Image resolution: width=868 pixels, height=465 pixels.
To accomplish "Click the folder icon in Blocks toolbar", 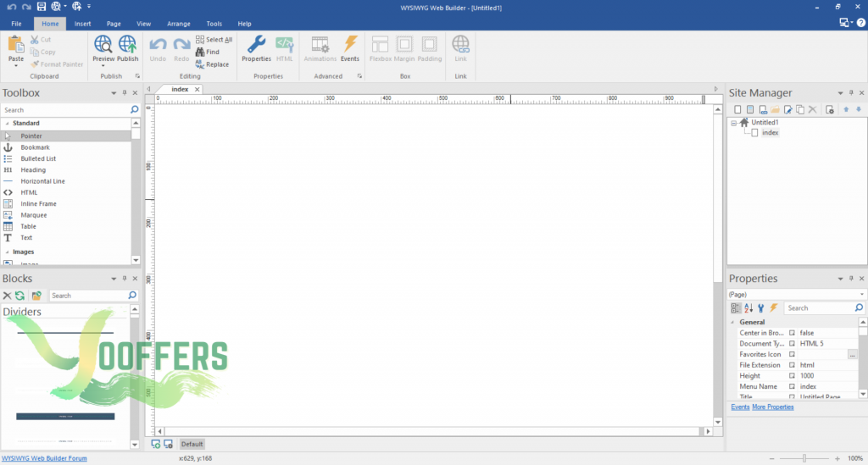I will (x=36, y=296).
